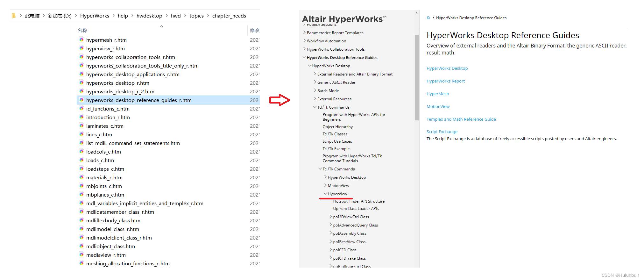Screen dimensions: 644x280
Task: Select Script Use Cases in the tree
Action: [337, 141]
